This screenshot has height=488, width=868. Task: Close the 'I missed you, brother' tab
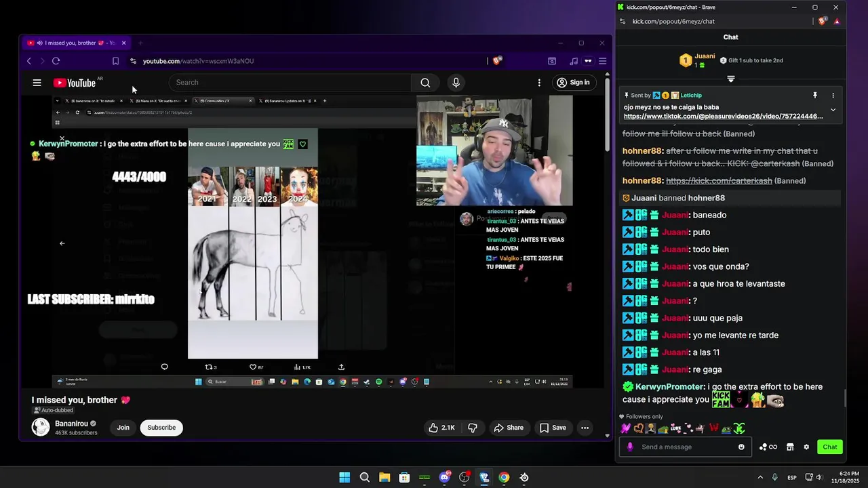click(123, 43)
